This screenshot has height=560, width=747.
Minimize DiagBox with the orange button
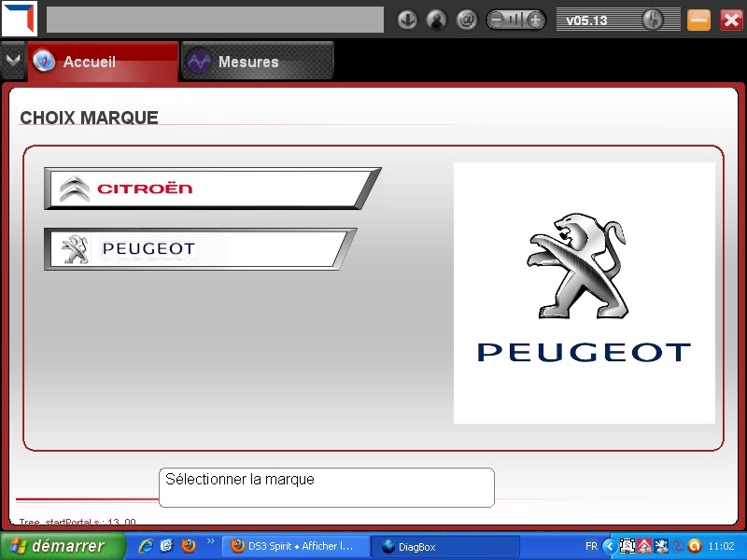coord(698,21)
